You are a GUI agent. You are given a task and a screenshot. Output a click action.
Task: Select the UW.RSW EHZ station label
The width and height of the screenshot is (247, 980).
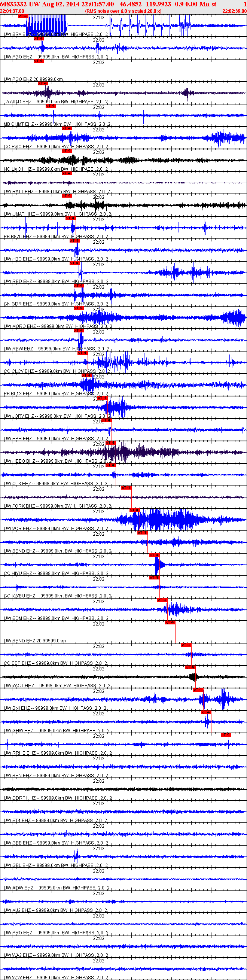click(x=57, y=349)
